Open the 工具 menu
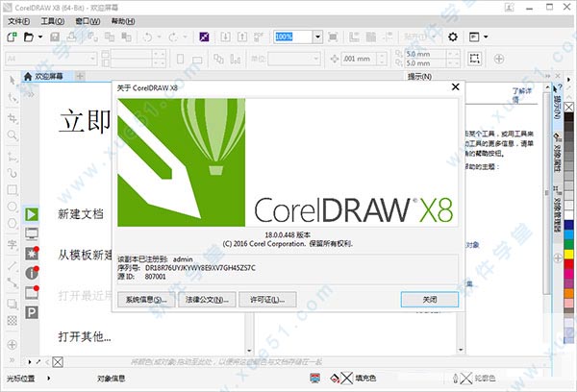This screenshot has width=577, height=392. (53, 21)
